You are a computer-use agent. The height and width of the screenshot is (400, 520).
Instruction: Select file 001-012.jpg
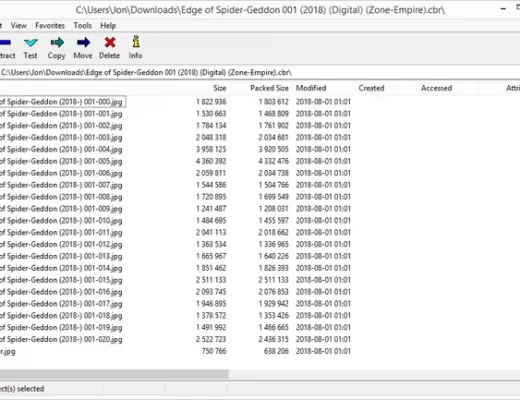(x=61, y=244)
